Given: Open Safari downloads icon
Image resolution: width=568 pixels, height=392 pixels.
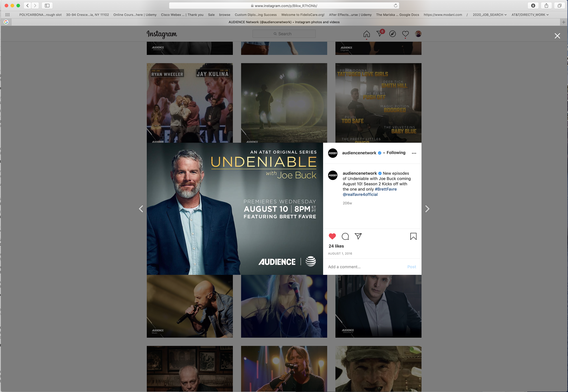Looking at the screenshot, I should (x=533, y=5).
